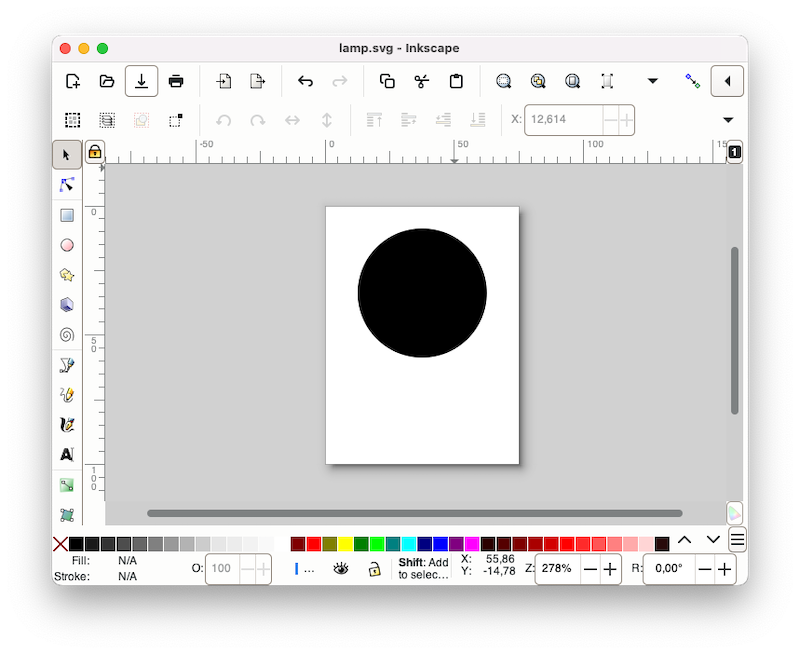
Task: Choose the Text tool
Action: point(67,455)
